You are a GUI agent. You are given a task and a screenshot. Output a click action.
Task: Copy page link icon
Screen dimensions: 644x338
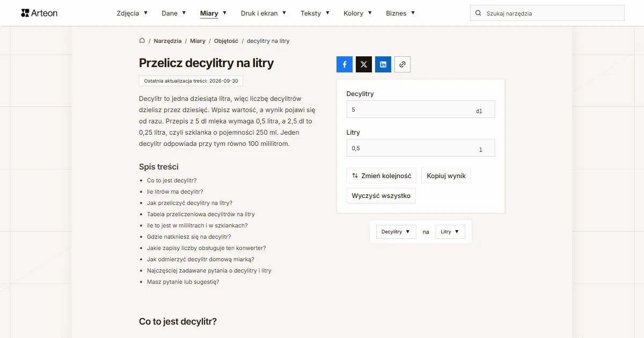point(402,64)
